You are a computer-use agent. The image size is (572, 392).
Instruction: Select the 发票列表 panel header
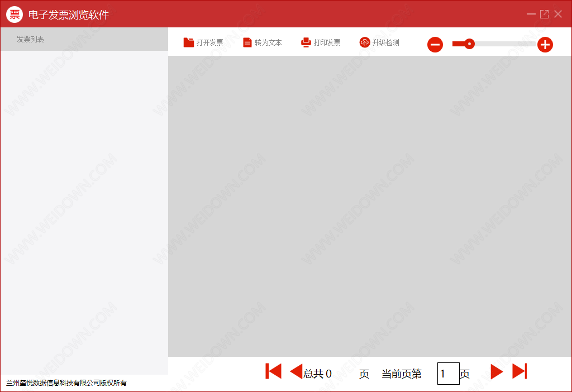(84, 39)
